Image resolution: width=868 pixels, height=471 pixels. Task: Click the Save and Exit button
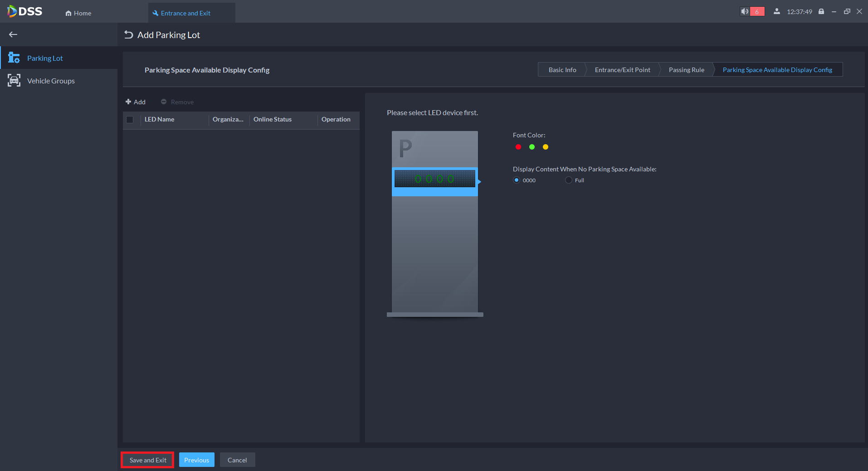pyautogui.click(x=148, y=460)
